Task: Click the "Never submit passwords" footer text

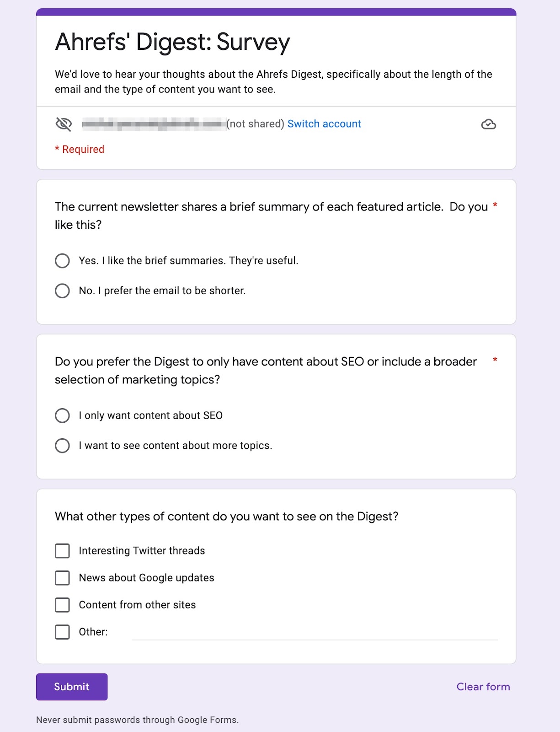Action: pyautogui.click(x=137, y=719)
